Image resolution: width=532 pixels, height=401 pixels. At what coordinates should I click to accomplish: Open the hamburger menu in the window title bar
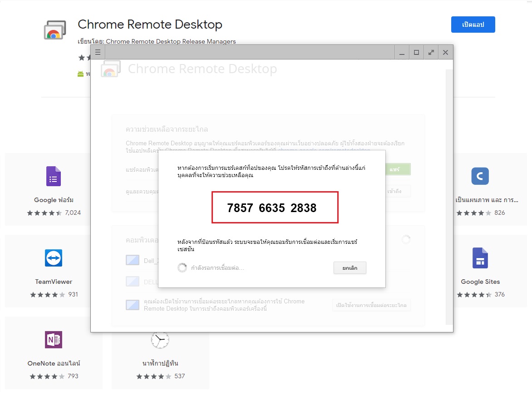pos(98,52)
